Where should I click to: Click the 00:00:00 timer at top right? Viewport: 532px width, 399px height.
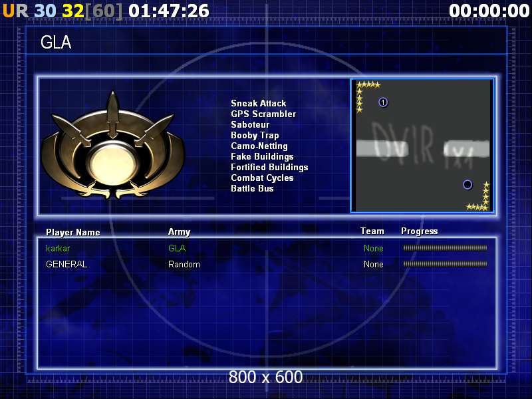[489, 11]
